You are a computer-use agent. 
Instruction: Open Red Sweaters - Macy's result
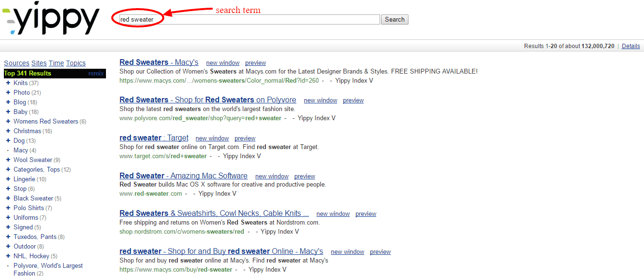click(159, 62)
